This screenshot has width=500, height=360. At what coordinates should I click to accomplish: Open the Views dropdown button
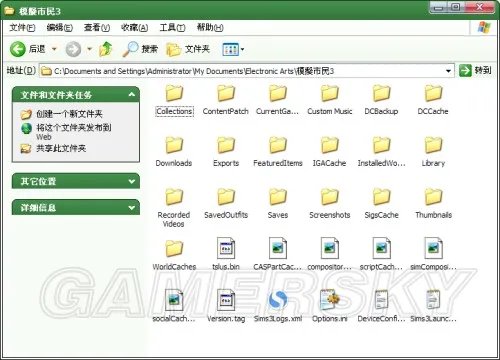(233, 50)
